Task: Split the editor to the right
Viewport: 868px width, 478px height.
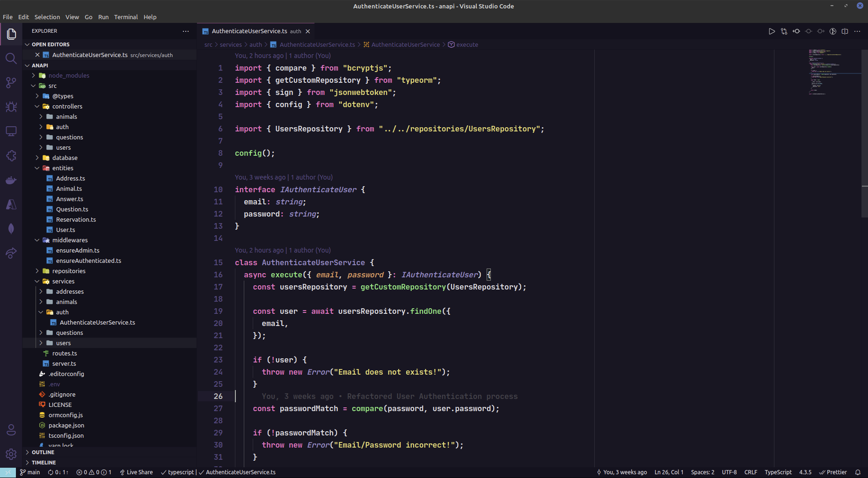Action: pos(845,31)
